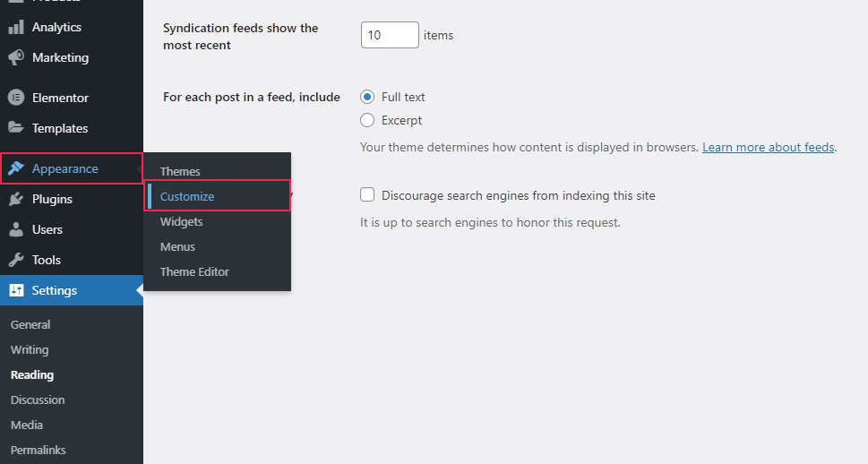The height and width of the screenshot is (464, 868).
Task: Select Theme Editor in the flyout menu
Action: click(194, 271)
